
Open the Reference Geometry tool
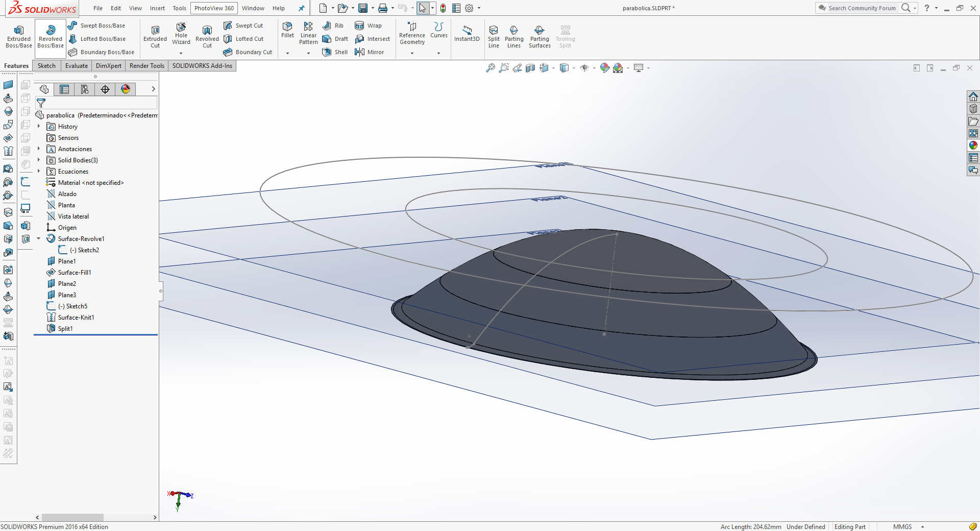tap(412, 33)
